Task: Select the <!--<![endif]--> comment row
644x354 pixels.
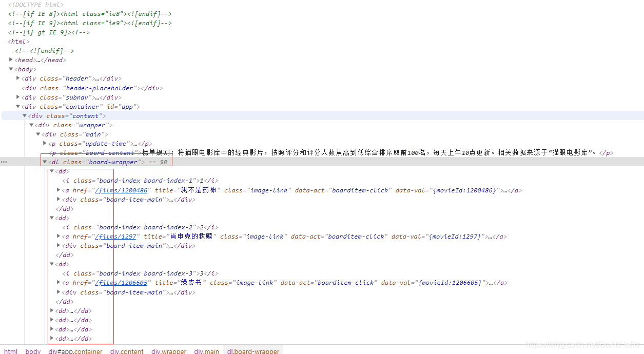Action: 45,51
